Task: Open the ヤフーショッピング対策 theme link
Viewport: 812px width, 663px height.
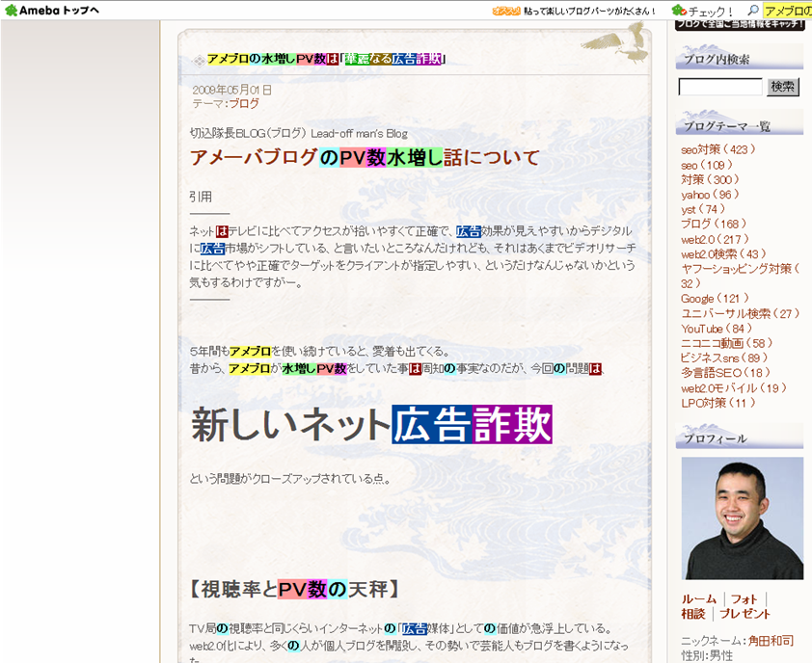Action: click(x=740, y=276)
